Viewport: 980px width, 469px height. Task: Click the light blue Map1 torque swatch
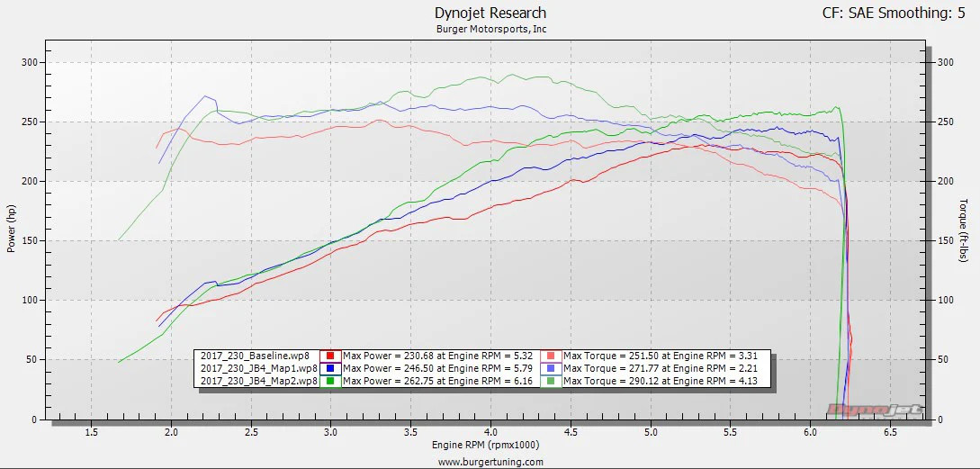pyautogui.click(x=551, y=368)
